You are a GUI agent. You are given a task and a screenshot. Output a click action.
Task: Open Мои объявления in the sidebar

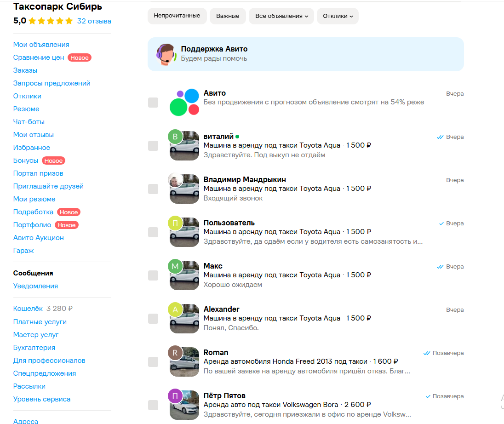41,45
